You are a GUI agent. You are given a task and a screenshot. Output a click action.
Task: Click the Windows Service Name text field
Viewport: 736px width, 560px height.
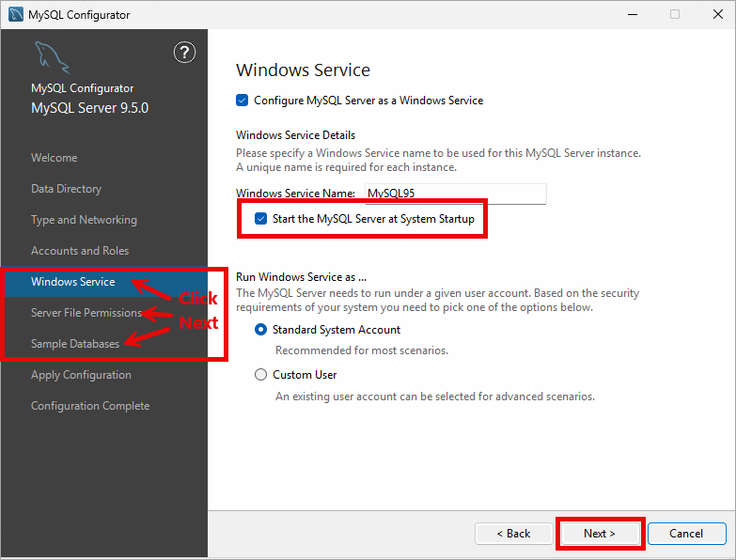pyautogui.click(x=455, y=194)
